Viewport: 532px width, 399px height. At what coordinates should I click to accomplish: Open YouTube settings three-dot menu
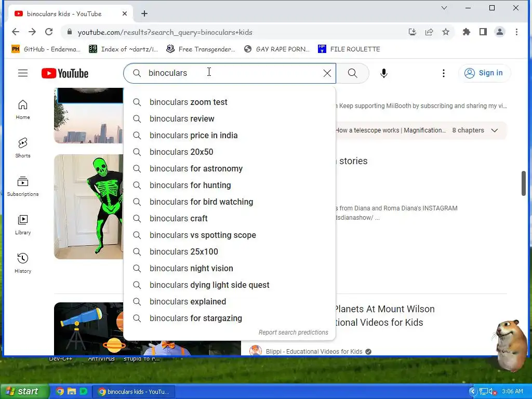tap(444, 73)
